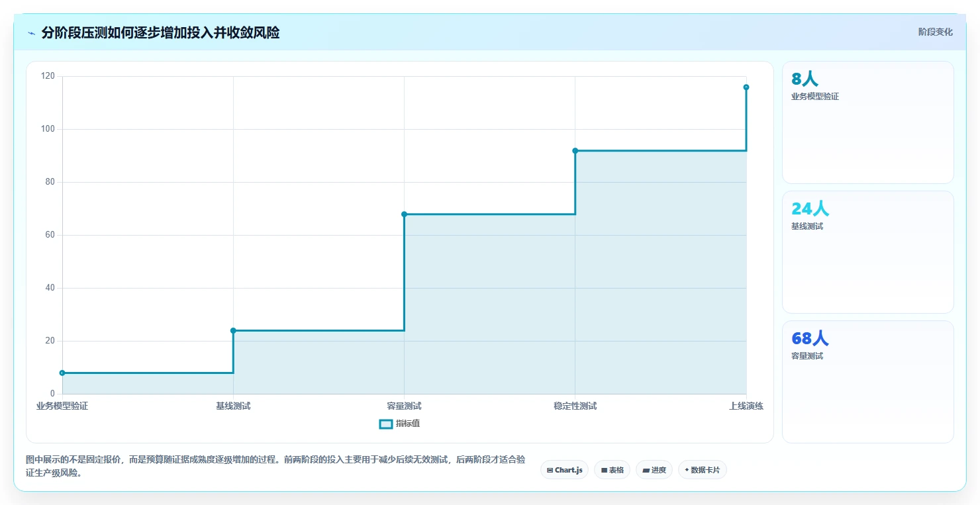
Task: Open the 68人 容量测试 data card
Action: click(868, 382)
